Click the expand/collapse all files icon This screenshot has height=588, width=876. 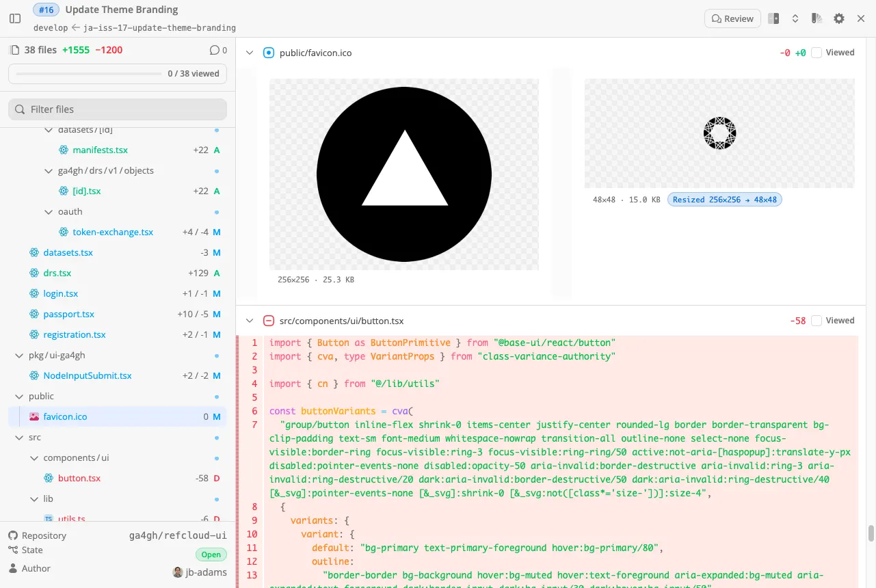pos(795,19)
